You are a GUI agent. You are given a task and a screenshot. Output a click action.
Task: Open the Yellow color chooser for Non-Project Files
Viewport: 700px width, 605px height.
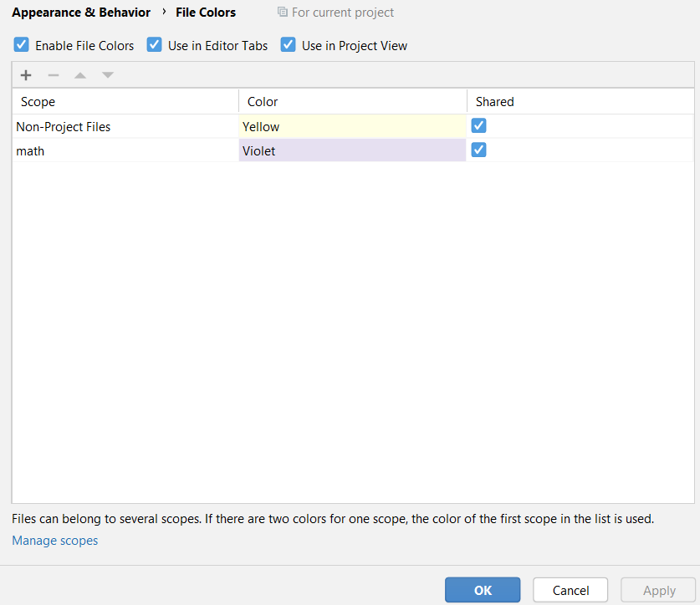click(x=351, y=125)
